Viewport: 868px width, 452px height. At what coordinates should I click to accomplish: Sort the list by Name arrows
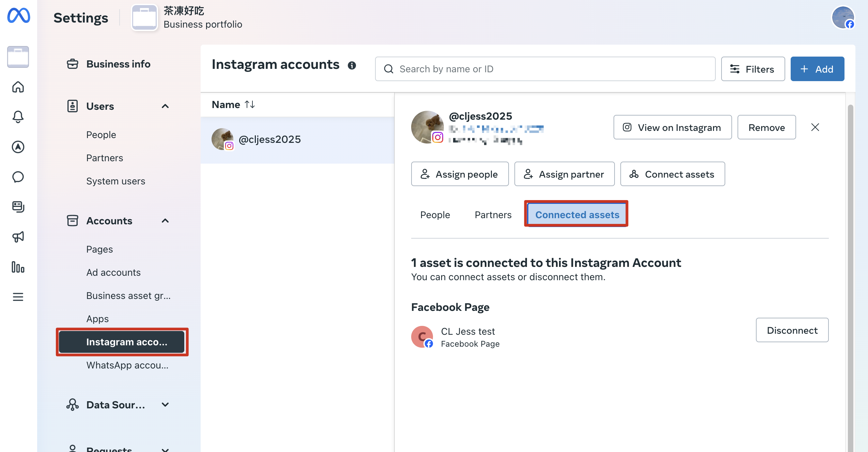(x=250, y=104)
